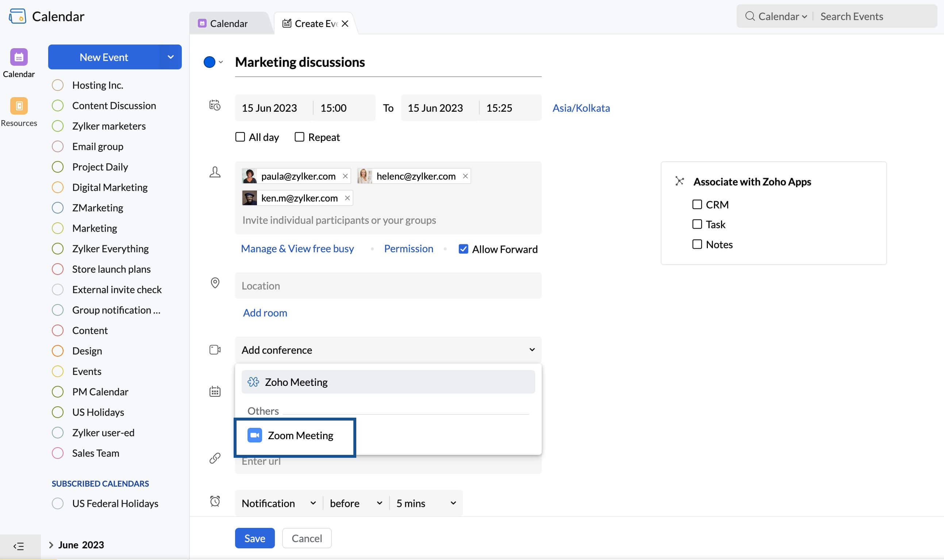Collapse the sidebar with bottom-left icon
The image size is (944, 560).
point(19,546)
